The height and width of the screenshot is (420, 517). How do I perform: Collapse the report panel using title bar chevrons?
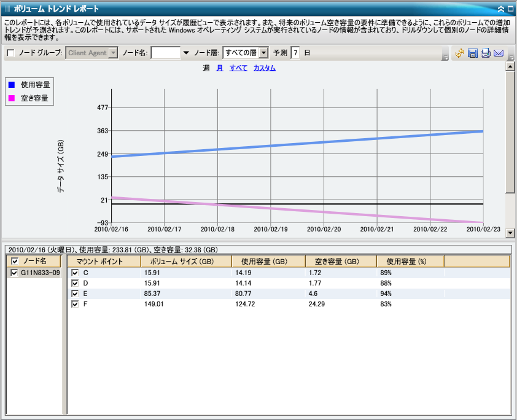501,9
